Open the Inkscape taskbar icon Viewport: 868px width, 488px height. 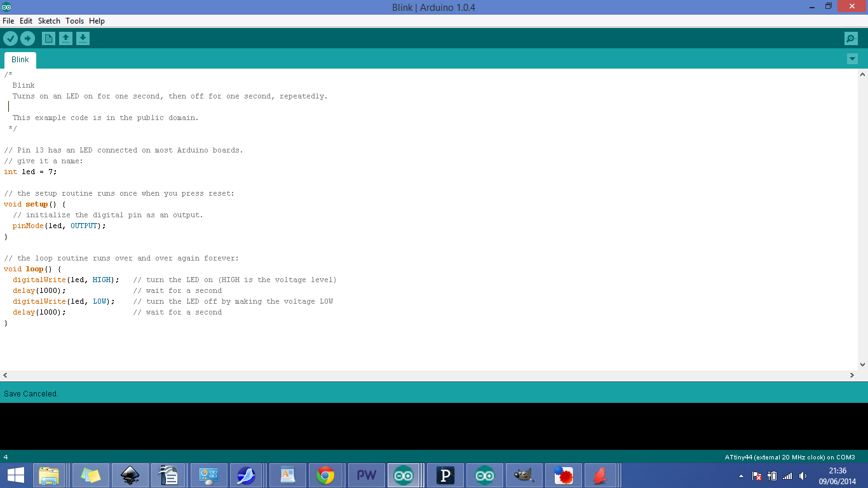130,475
